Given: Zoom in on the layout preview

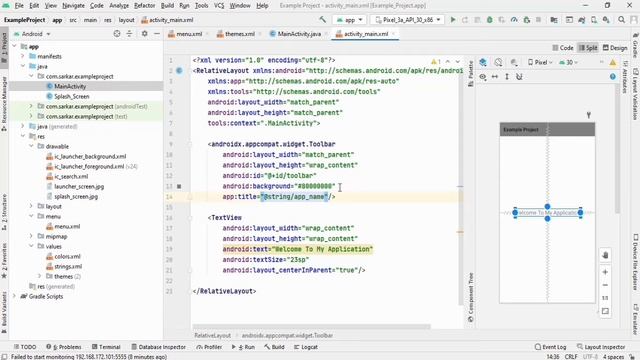Looking at the screenshot, I should pyautogui.click(x=605, y=272).
